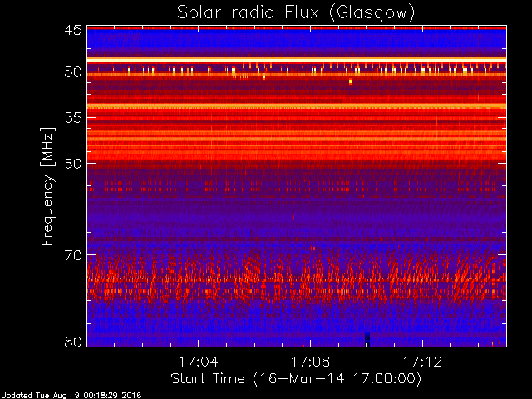Click the 17:12 time tick label

(x=422, y=362)
